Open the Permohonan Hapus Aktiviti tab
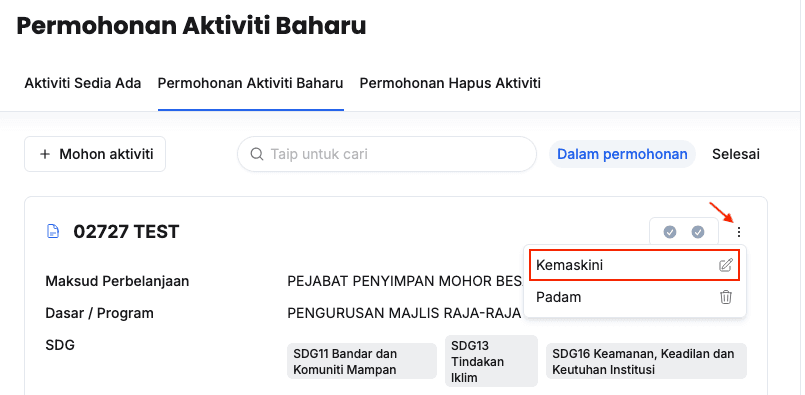The image size is (805, 395). click(450, 83)
